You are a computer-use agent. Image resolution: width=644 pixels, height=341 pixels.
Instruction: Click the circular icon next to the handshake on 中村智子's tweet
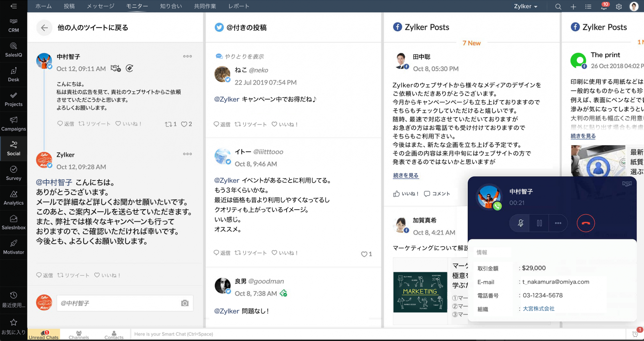(x=129, y=68)
